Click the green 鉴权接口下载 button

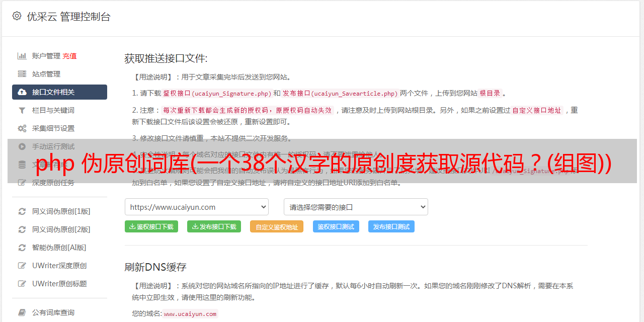click(x=151, y=226)
